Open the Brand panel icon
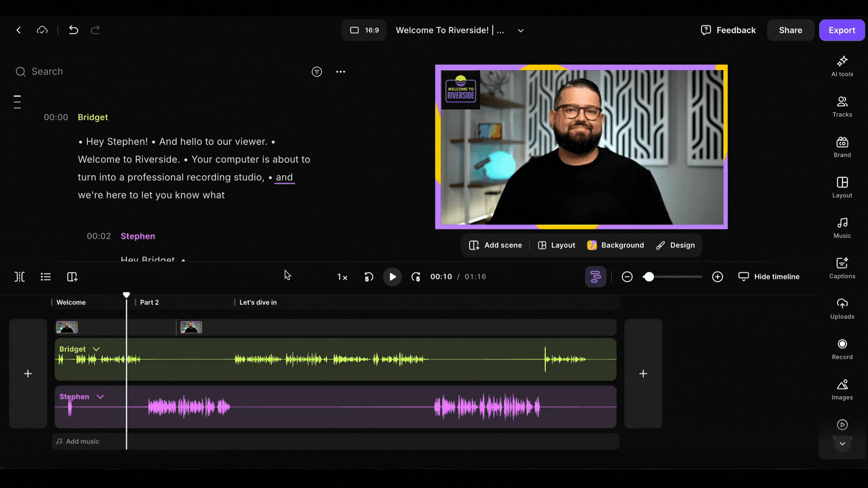Image resolution: width=868 pixels, height=488 pixels. pyautogui.click(x=842, y=147)
